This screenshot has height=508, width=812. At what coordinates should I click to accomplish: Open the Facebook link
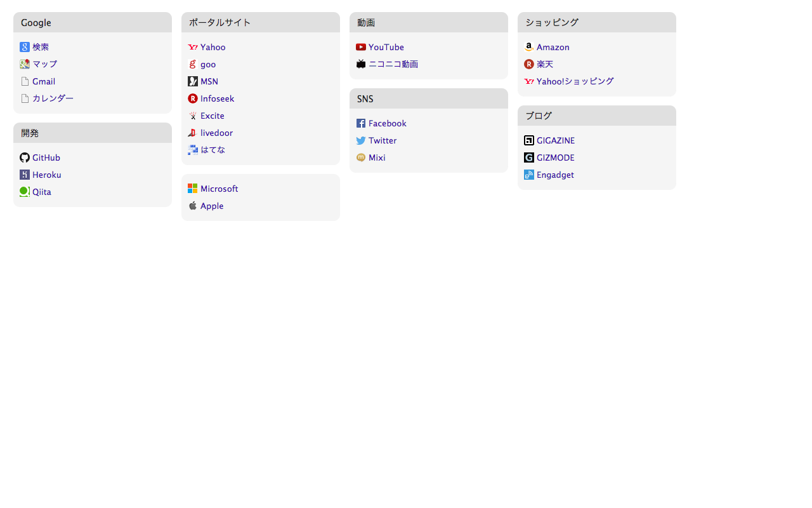(x=388, y=123)
